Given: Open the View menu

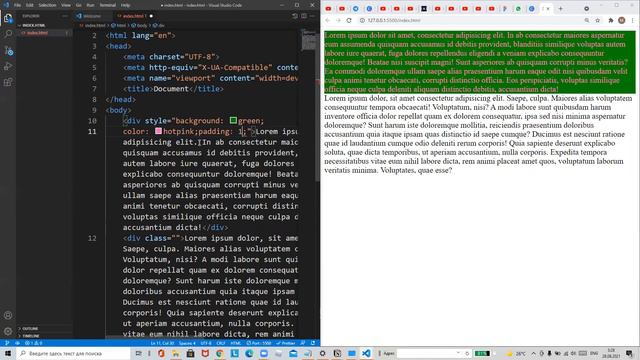Looking at the screenshot, I should 66,5.
